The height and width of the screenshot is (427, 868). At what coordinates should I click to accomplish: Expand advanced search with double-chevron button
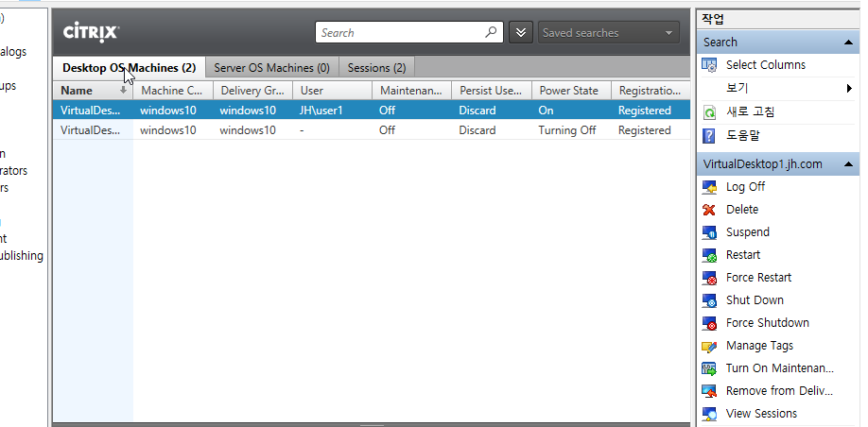coord(520,32)
